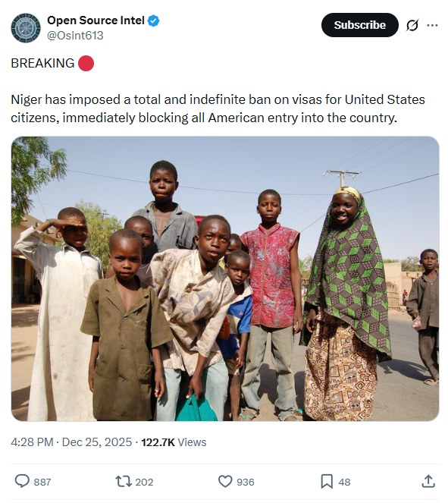Screen dimensions: 448x503
Task: Open the three-dot more options menu
Action: point(432,25)
